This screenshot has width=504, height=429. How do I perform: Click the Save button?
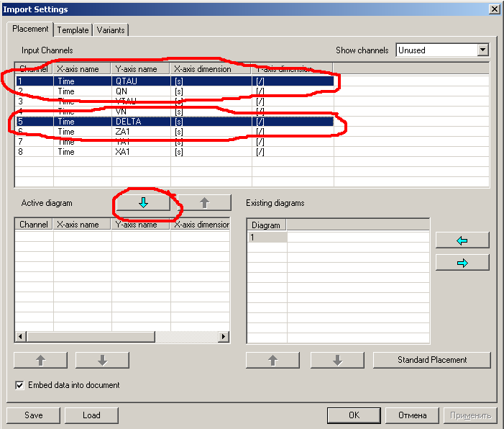(33, 415)
